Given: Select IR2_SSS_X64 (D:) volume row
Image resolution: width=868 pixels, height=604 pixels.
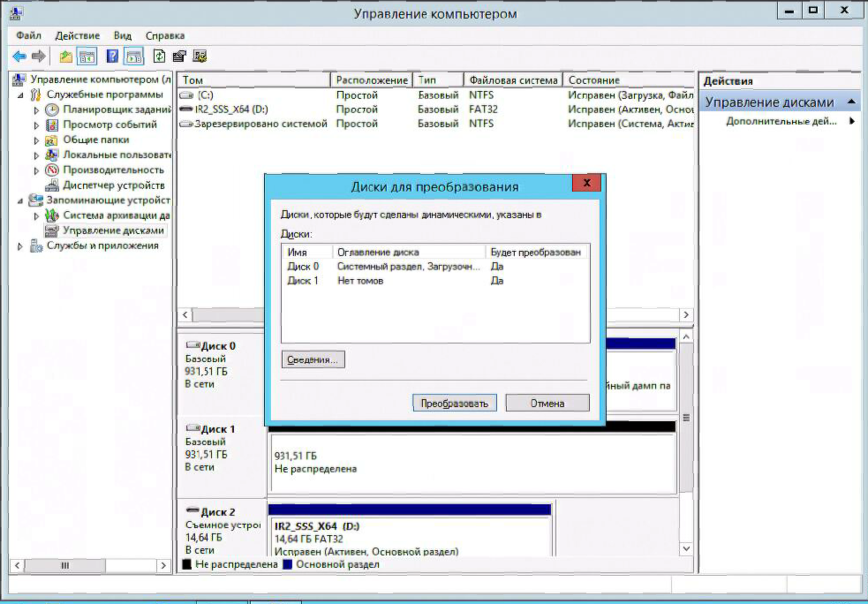Looking at the screenshot, I should coord(435,109).
